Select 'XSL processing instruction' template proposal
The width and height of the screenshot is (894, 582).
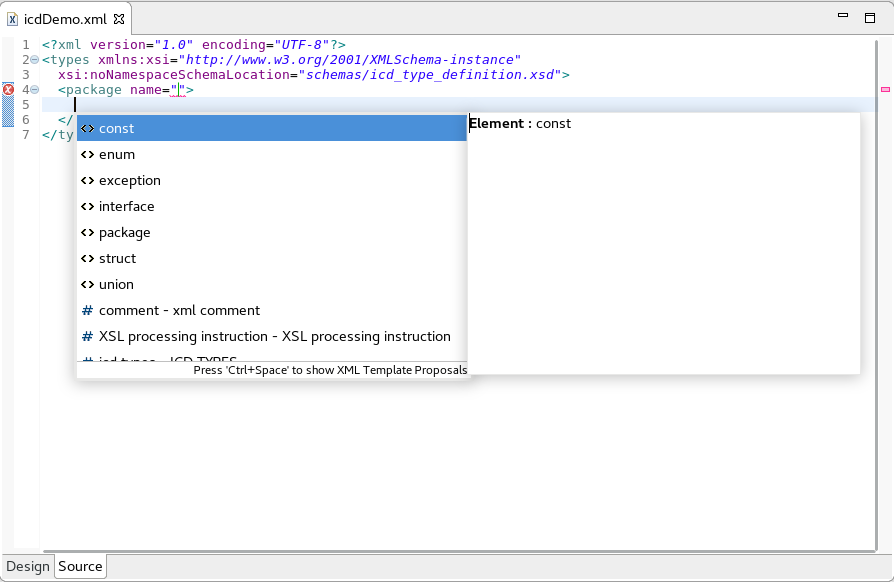[x=274, y=337]
